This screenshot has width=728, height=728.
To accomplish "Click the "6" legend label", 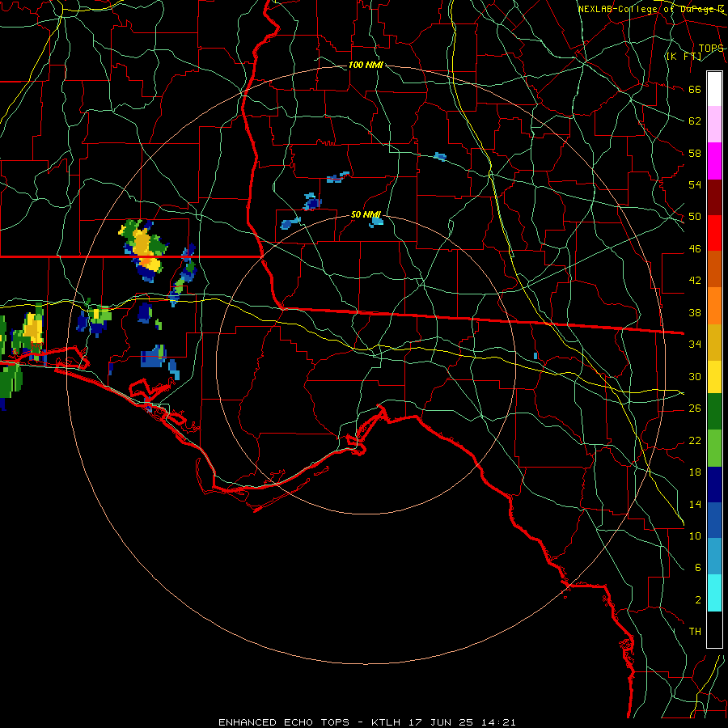I will [x=697, y=568].
